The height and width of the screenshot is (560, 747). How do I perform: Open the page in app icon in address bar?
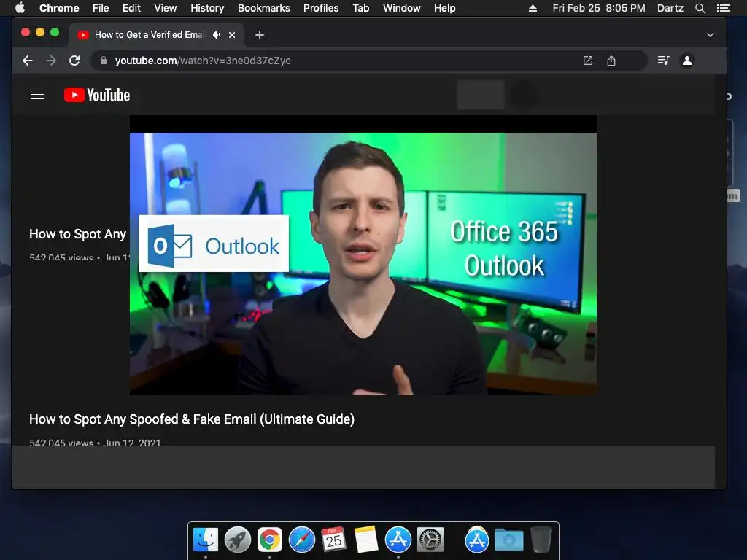pyautogui.click(x=588, y=61)
